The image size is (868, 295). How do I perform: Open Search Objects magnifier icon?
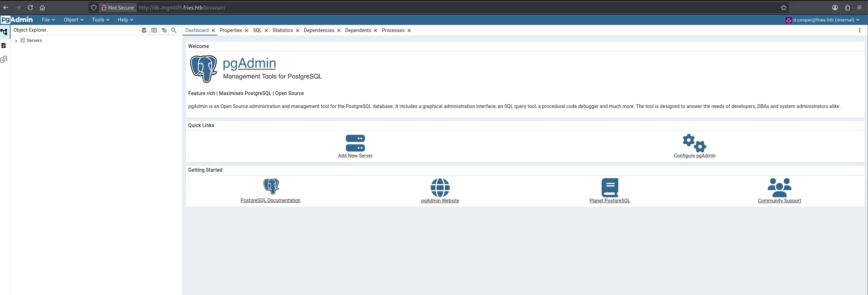coord(174,30)
